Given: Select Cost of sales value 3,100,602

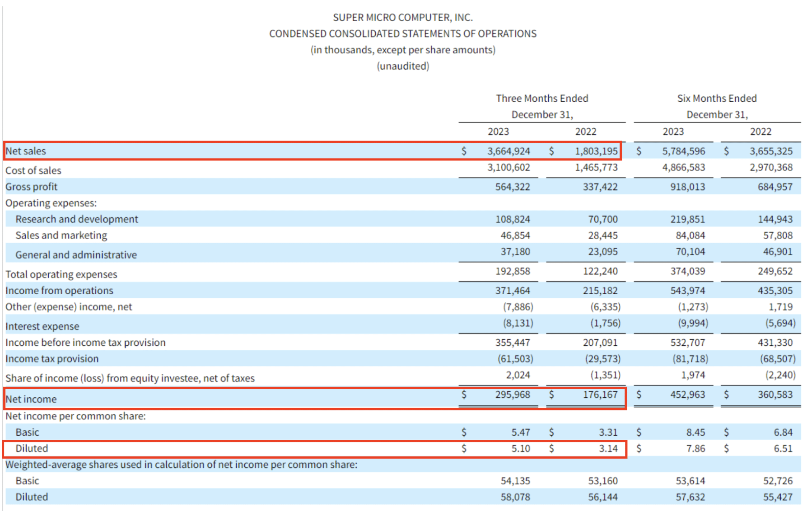Looking at the screenshot, I should click(509, 167).
